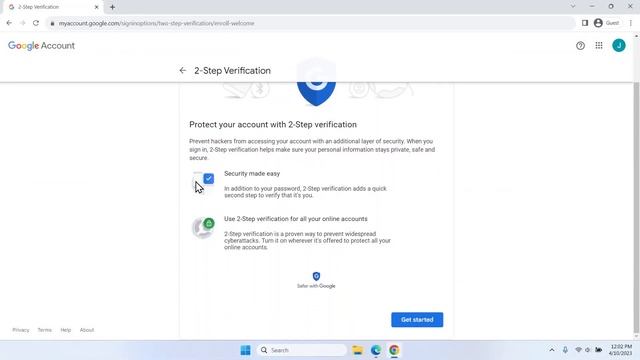Expand the tab search chevron
Viewport: 640px width, 360px height.
coord(573,6)
